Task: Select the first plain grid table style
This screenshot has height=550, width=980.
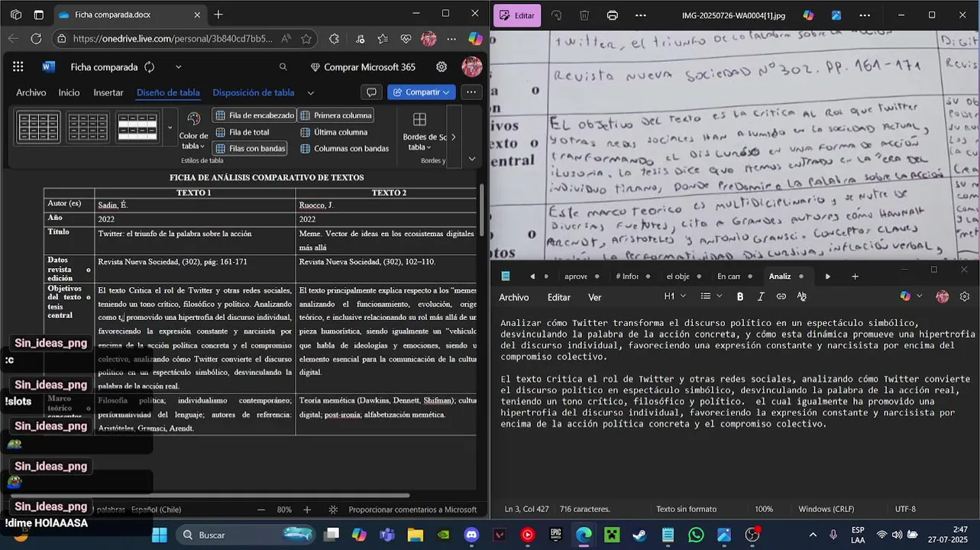Action: pyautogui.click(x=38, y=127)
